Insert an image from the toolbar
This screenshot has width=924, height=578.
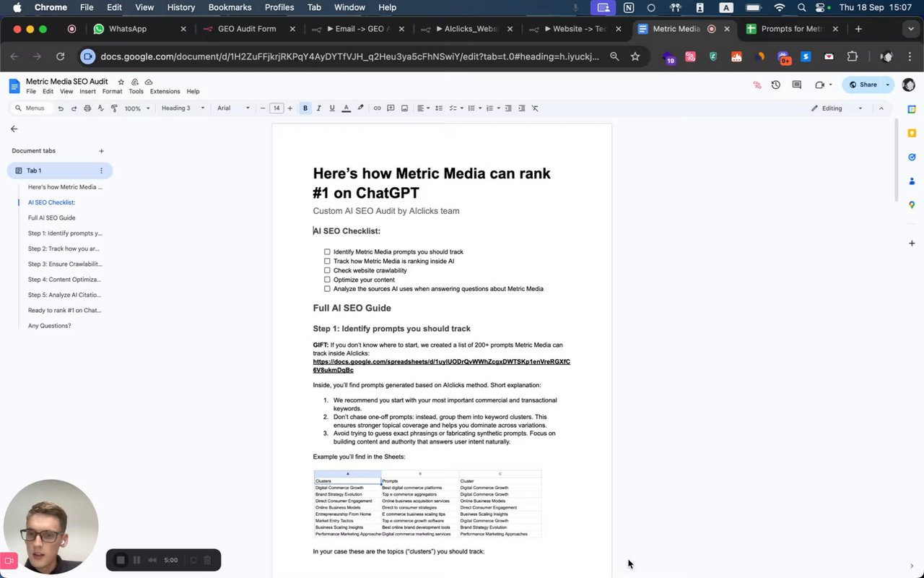(x=404, y=108)
